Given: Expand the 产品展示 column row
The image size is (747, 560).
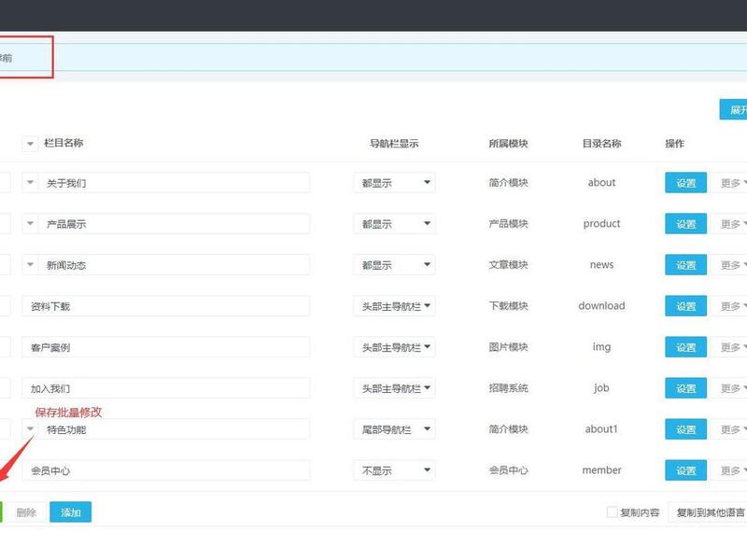Looking at the screenshot, I should click(x=30, y=223).
